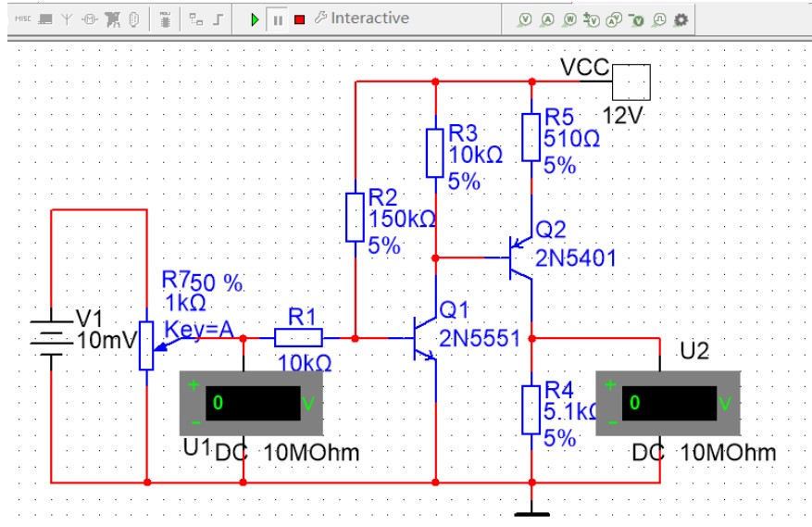The height and width of the screenshot is (527, 812).
Task: Place a differential voltage probe
Action: (592, 19)
